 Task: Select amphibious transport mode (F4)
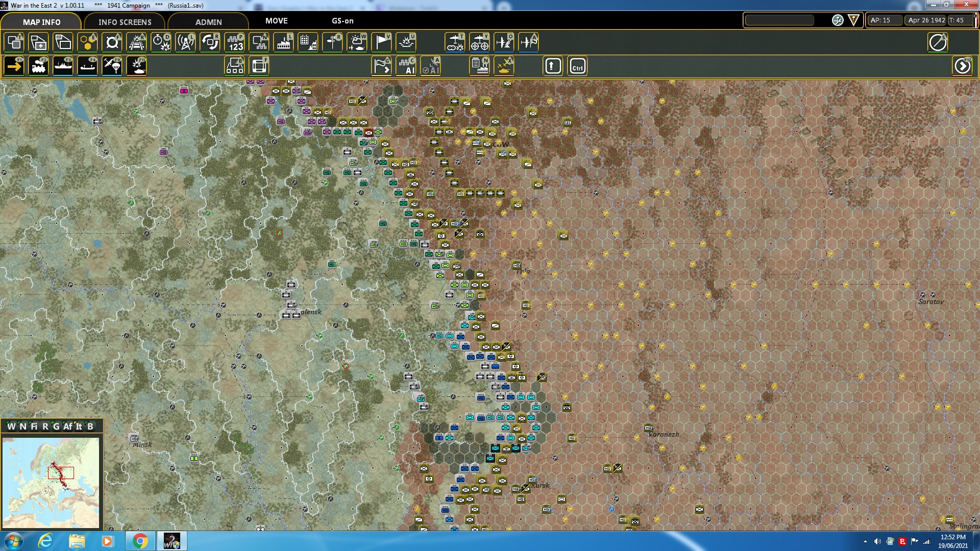coord(88,66)
